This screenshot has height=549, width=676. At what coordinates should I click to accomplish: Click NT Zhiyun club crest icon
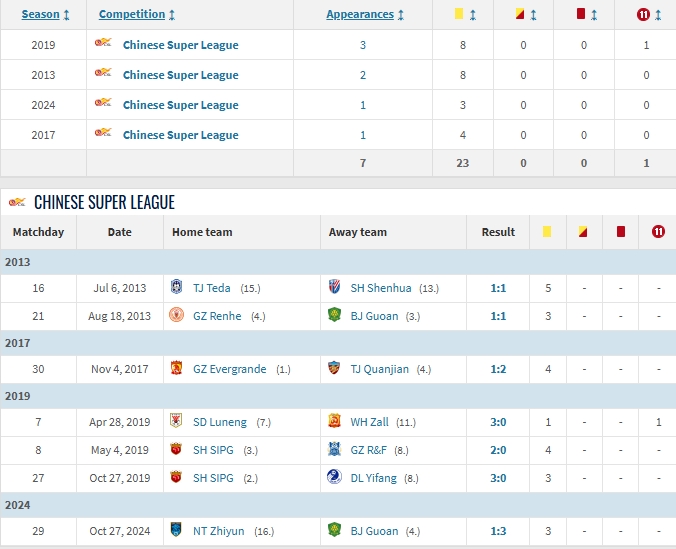[x=177, y=531]
